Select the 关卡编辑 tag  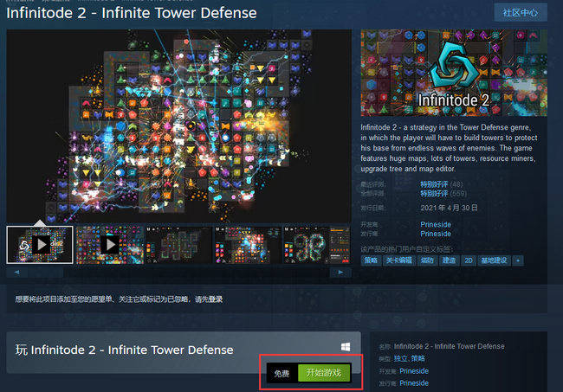tap(399, 260)
